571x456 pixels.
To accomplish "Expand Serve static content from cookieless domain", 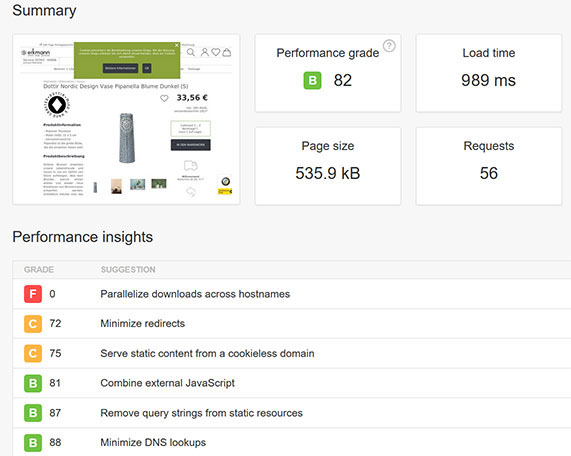I will [292, 353].
